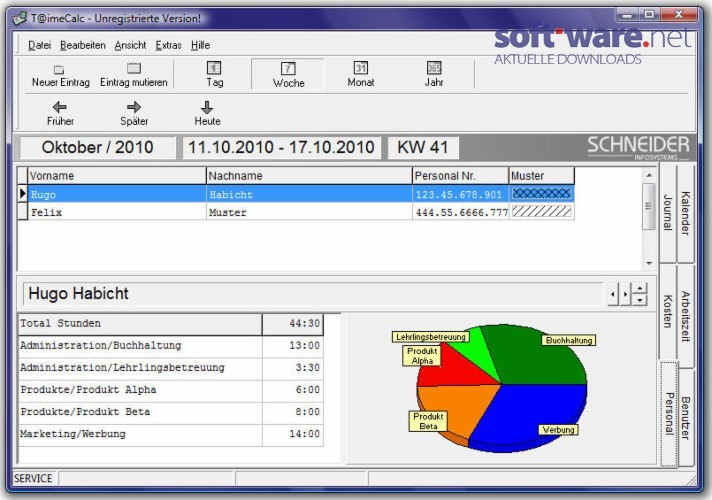Click the Nachname column header
This screenshot has height=500, width=712.
(309, 176)
